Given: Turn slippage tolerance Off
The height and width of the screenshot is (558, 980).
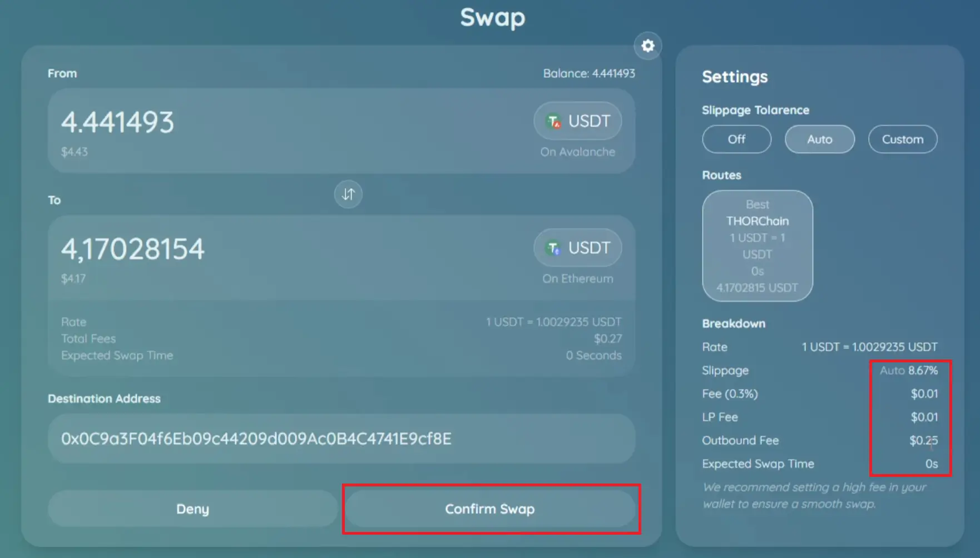Looking at the screenshot, I should pos(736,139).
